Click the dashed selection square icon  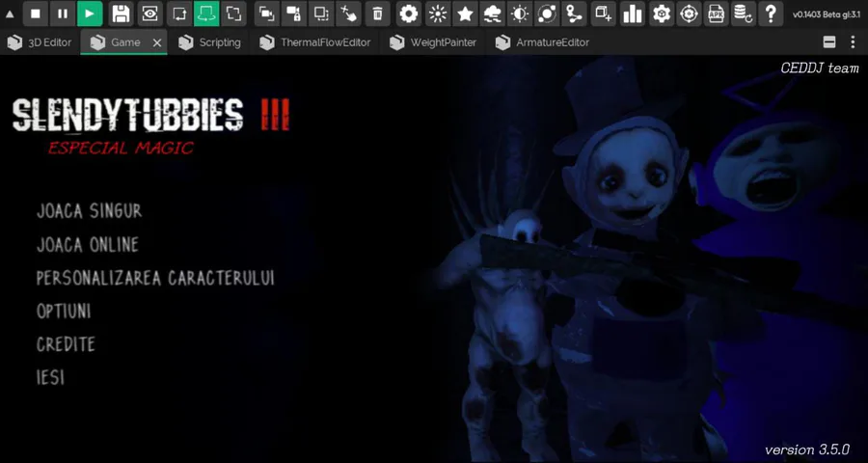[321, 14]
